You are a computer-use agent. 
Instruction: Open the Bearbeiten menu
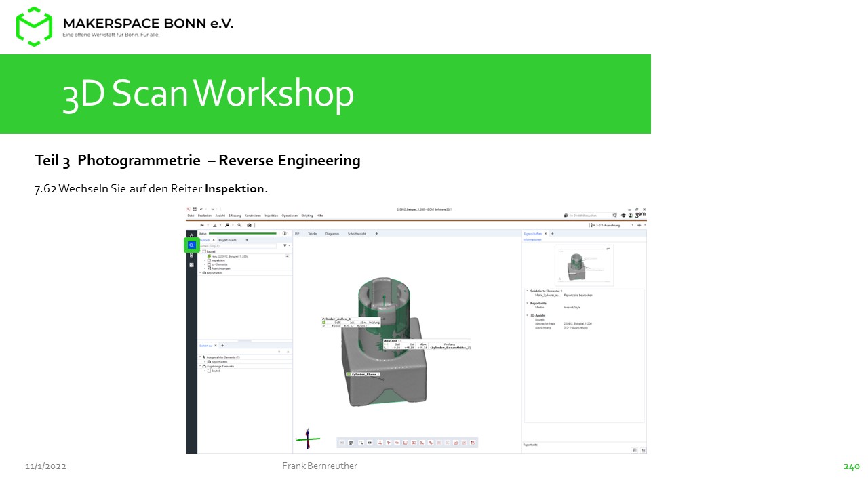point(205,216)
